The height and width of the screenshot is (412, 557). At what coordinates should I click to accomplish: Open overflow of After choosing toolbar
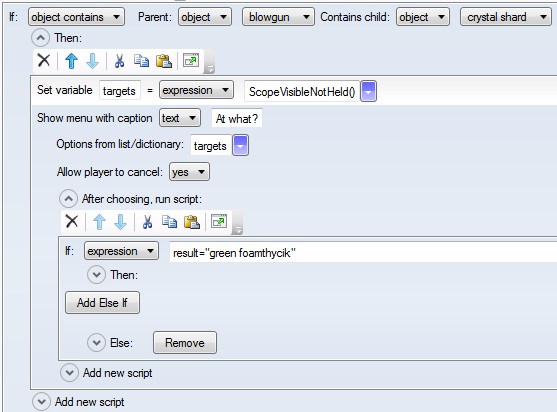[237, 224]
